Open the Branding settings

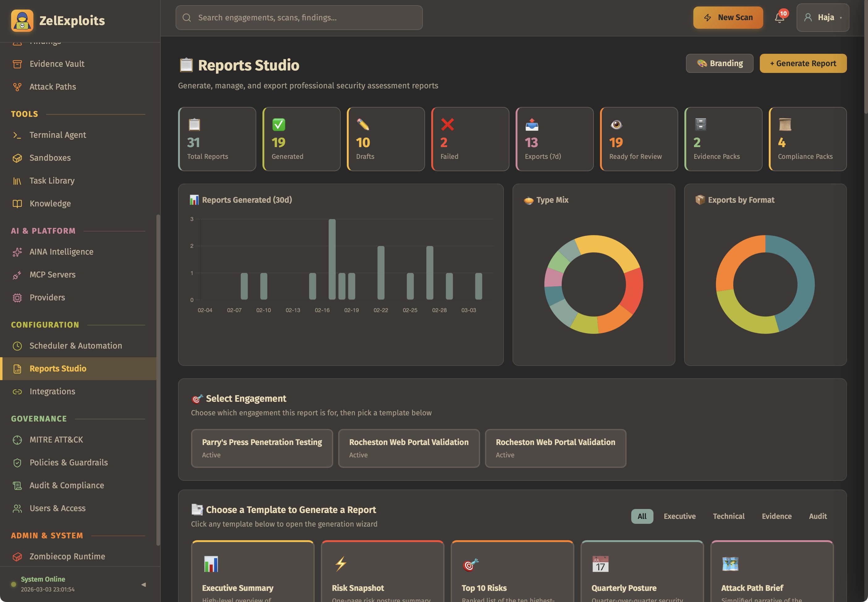(x=719, y=63)
